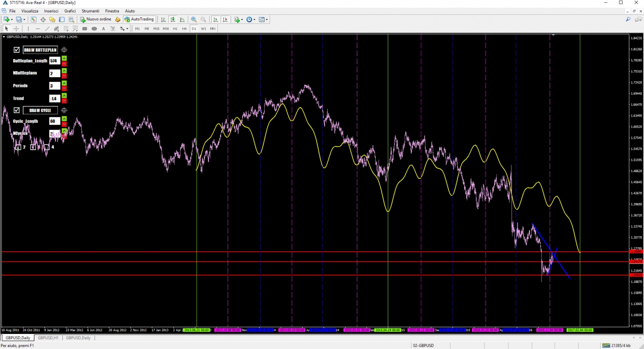Select the text tool (letter A)
The image size is (644, 349).
pyautogui.click(x=103, y=29)
